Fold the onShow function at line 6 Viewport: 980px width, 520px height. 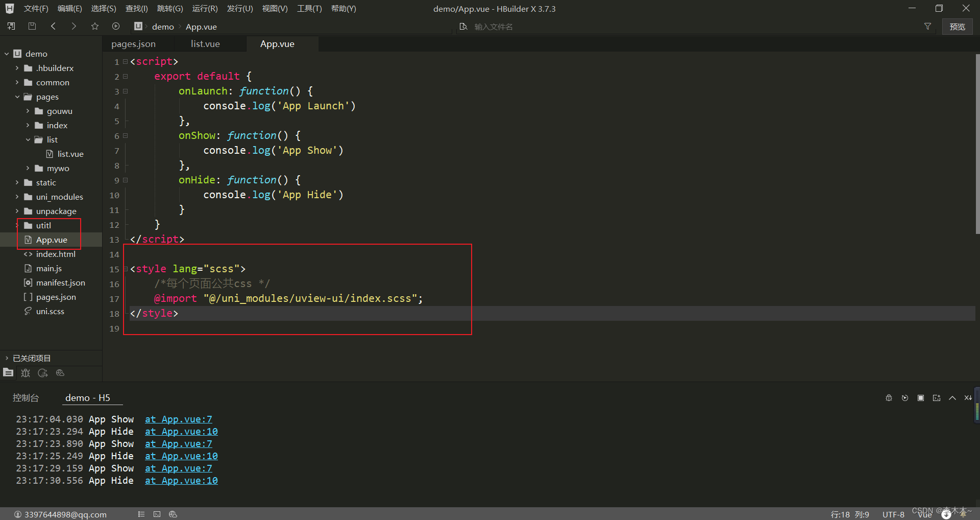[125, 136]
